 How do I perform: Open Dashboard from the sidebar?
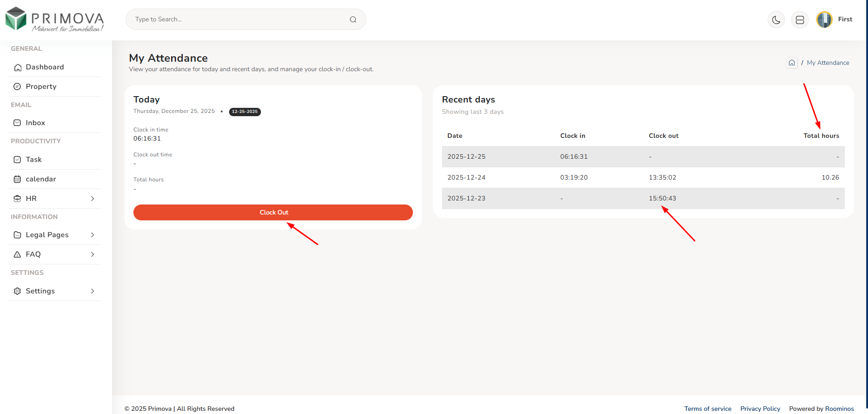coord(44,67)
